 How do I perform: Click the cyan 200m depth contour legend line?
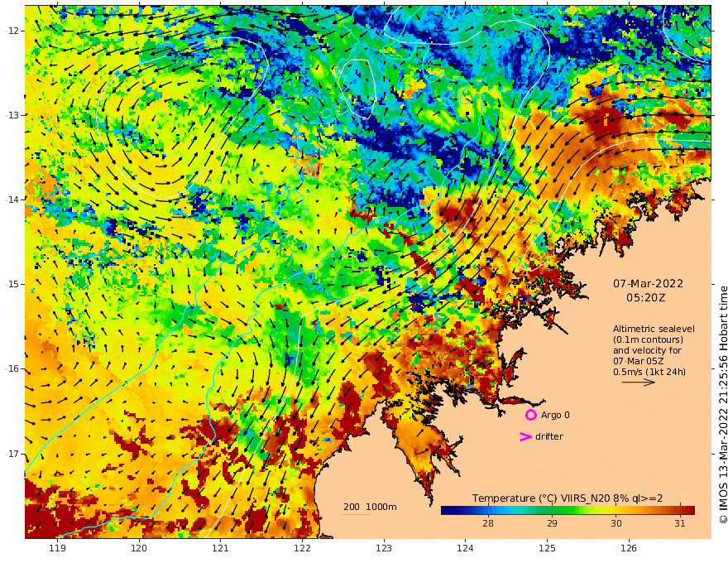click(357, 514)
